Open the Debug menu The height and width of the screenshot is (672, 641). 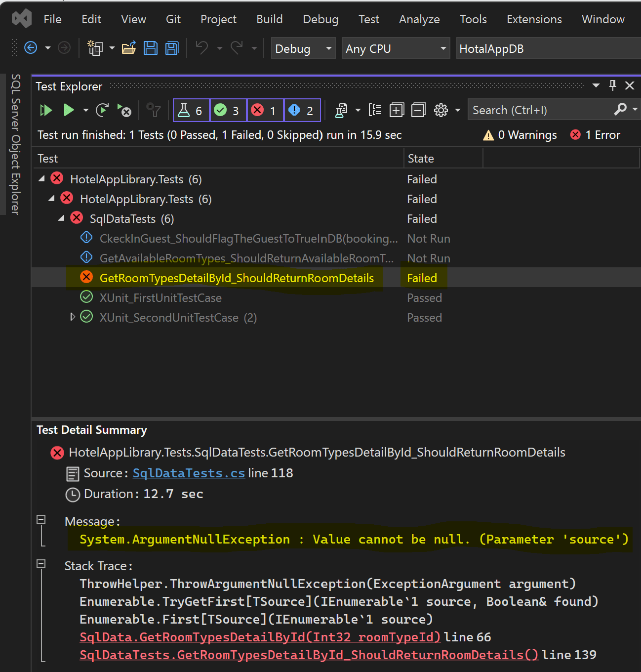pyautogui.click(x=320, y=19)
